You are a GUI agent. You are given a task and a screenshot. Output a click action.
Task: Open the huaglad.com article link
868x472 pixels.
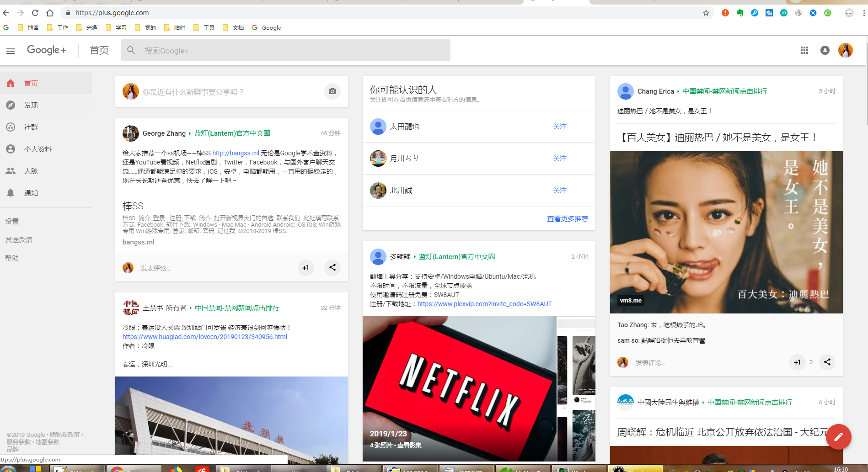tap(205, 337)
